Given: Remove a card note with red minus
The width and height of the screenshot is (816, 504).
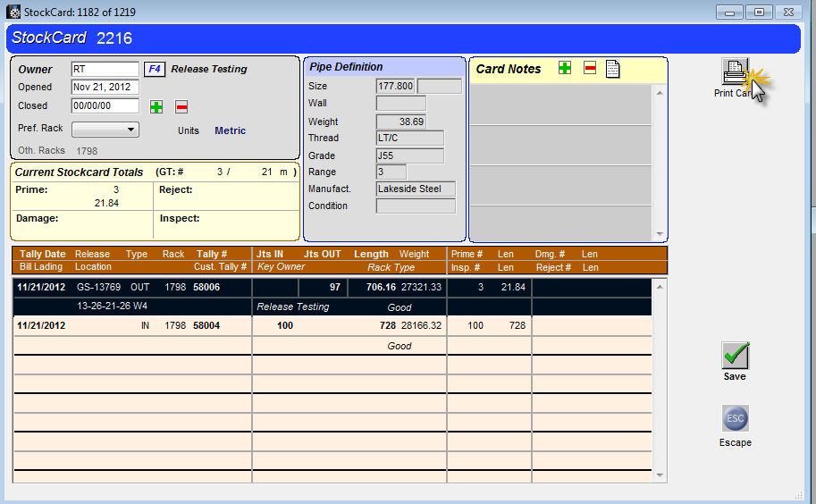Looking at the screenshot, I should coord(590,68).
